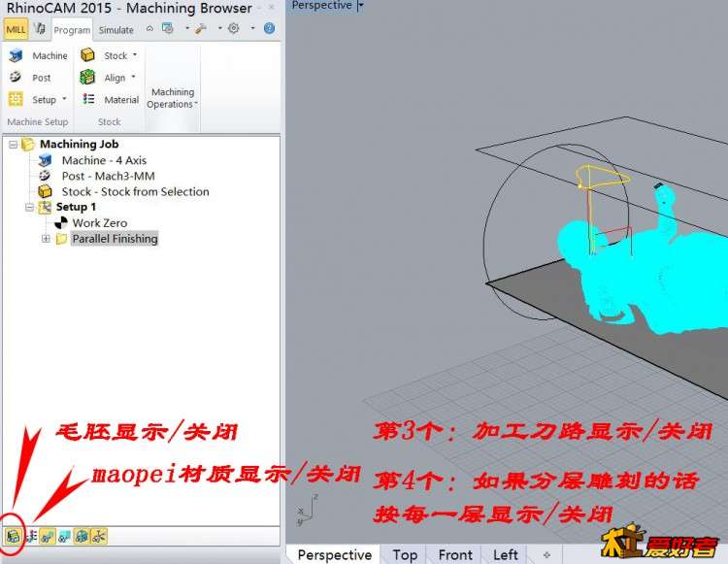
Task: Open the Stock dropdown arrow
Action: tap(135, 54)
